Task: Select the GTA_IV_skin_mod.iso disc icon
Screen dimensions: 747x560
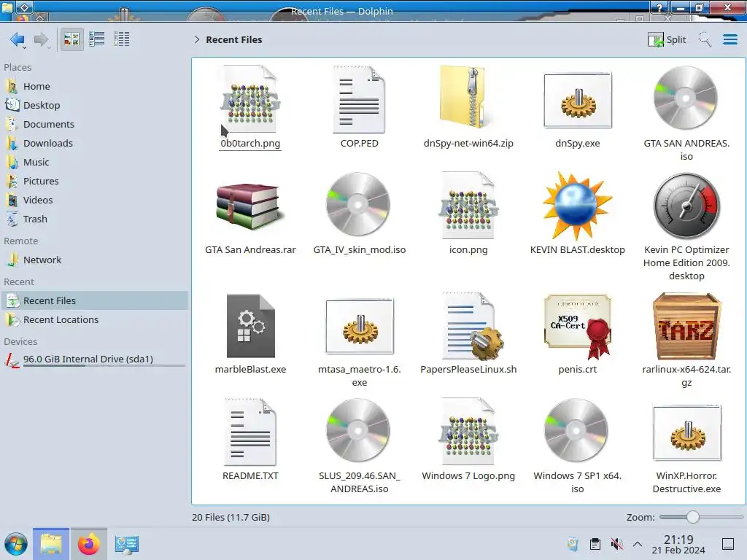Action: 358,204
